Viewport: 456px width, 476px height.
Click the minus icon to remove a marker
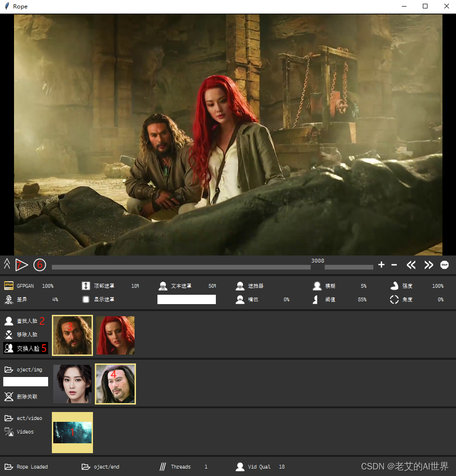394,265
